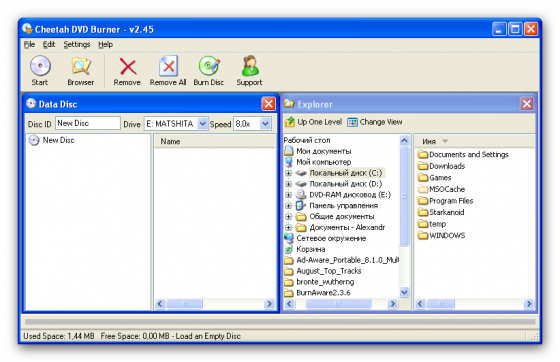The height and width of the screenshot is (362, 560).
Task: Click the Disc ID input field
Action: click(x=88, y=123)
